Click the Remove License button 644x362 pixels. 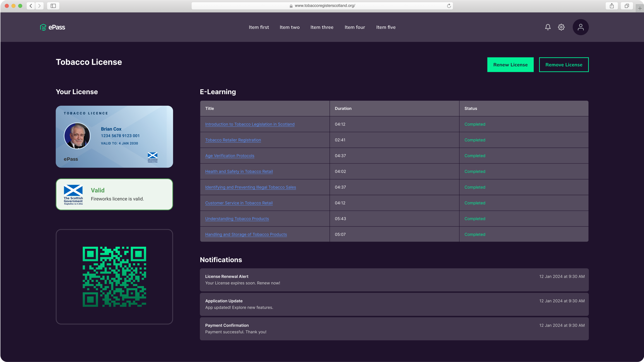(564, 64)
